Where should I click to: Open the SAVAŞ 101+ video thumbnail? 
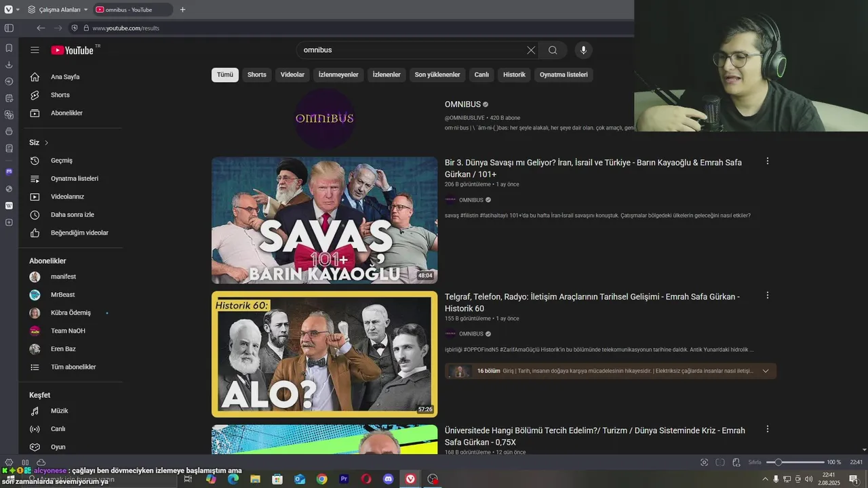coord(325,220)
